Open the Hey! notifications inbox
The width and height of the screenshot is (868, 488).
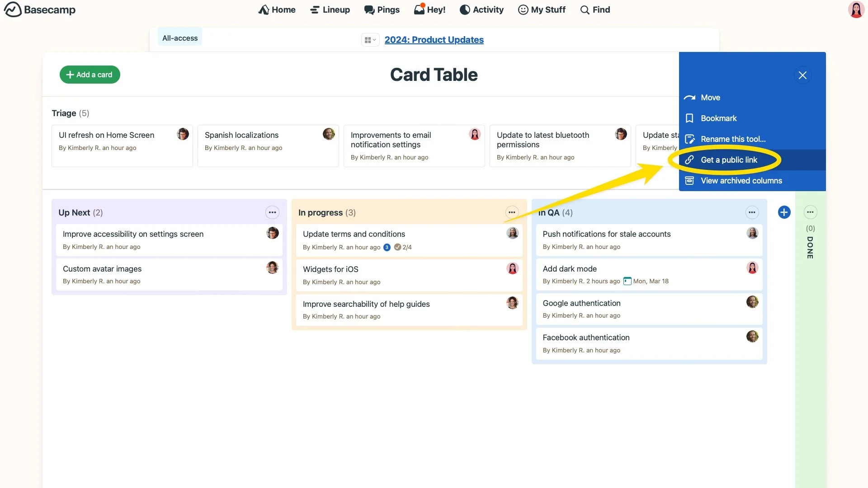pos(429,10)
